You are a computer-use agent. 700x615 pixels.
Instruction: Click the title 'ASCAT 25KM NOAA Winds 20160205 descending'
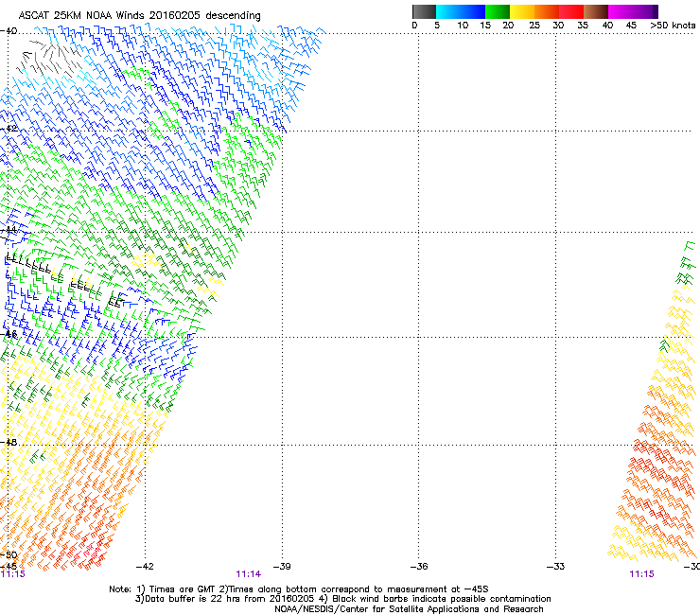[139, 15]
